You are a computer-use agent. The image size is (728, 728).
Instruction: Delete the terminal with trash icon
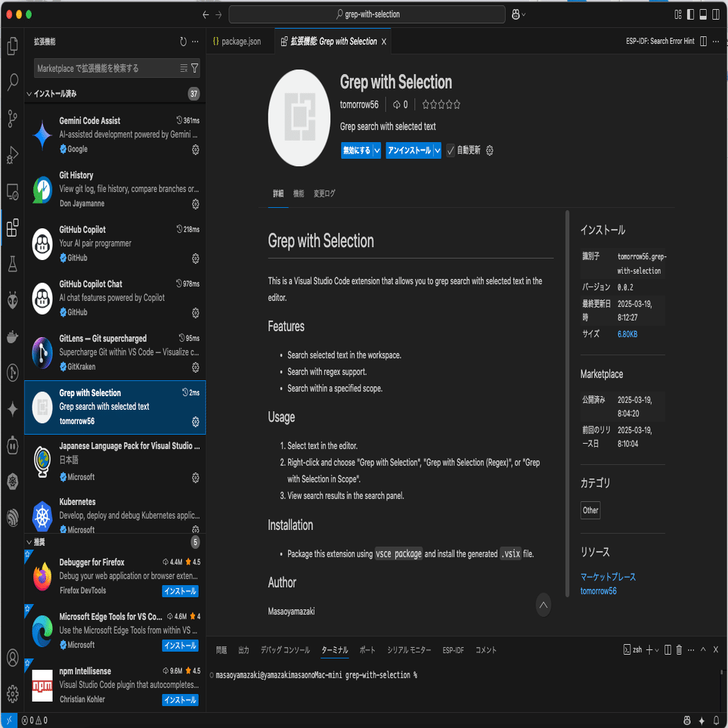679,649
